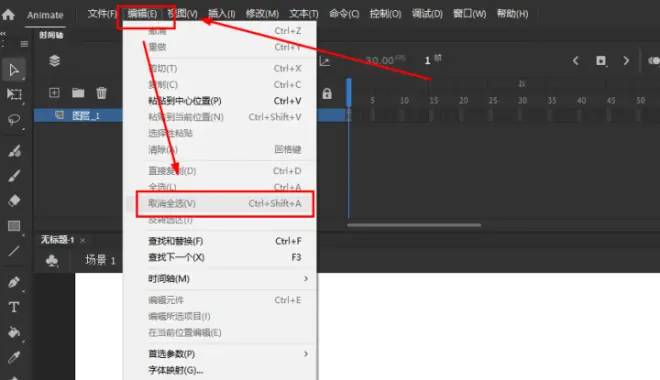The height and width of the screenshot is (380, 660).
Task: Click the insert keyframe button
Action: pyautogui.click(x=601, y=61)
